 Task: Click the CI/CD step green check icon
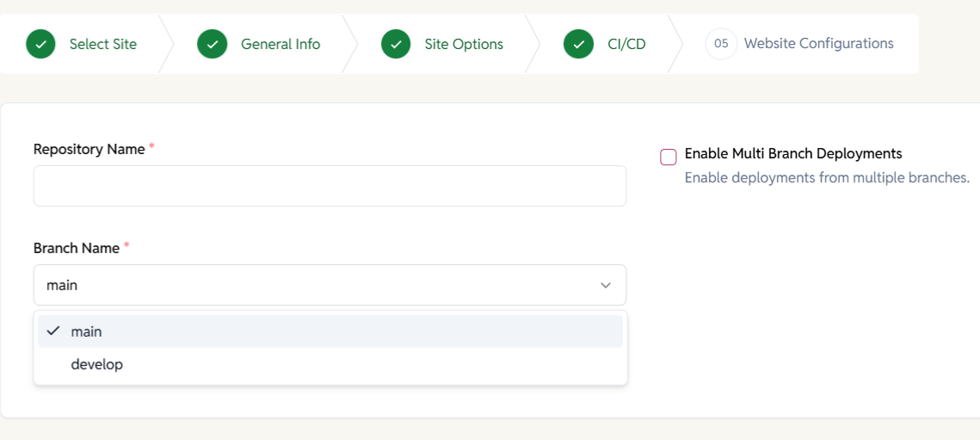(579, 44)
